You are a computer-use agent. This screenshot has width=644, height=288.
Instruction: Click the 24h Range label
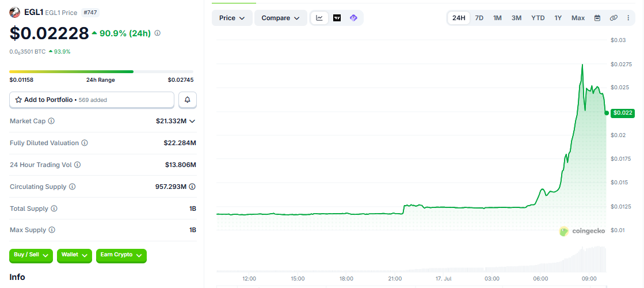[101, 79]
